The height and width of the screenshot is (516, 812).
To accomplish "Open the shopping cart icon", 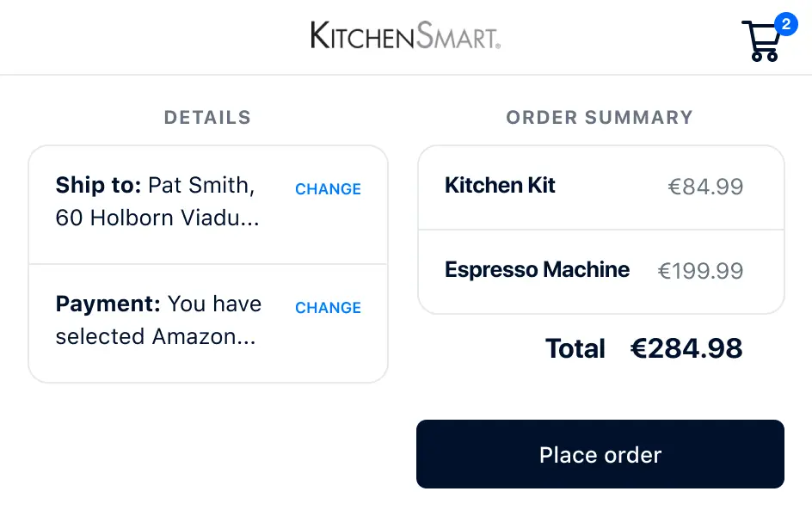I will point(760,43).
